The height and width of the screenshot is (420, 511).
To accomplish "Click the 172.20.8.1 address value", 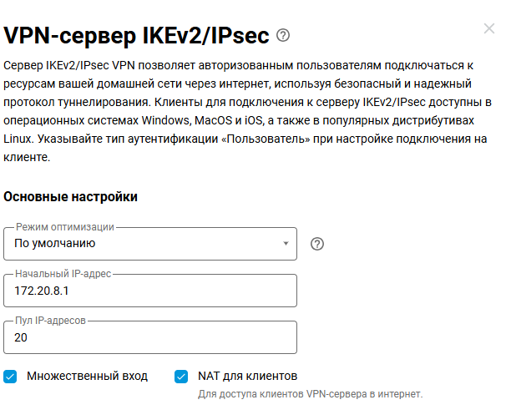I will tap(42, 291).
